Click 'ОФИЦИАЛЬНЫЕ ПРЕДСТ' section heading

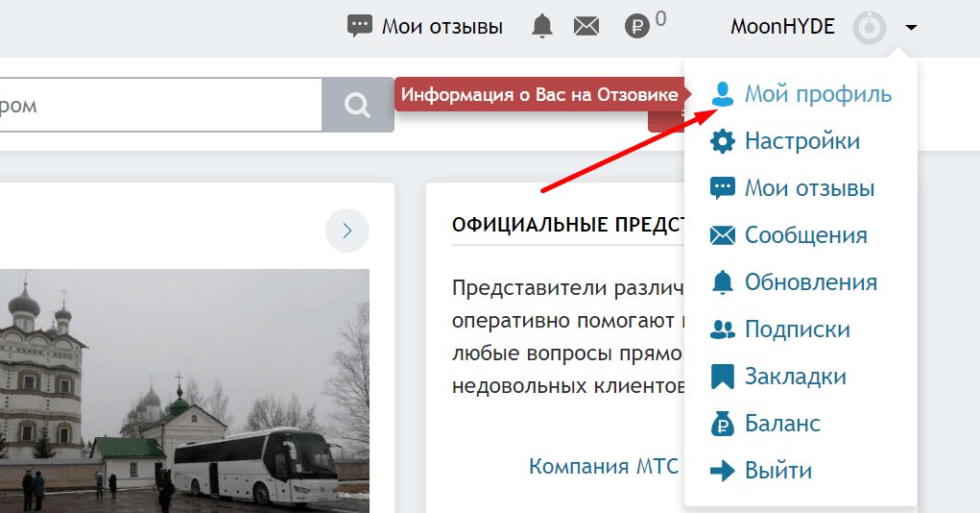point(568,225)
